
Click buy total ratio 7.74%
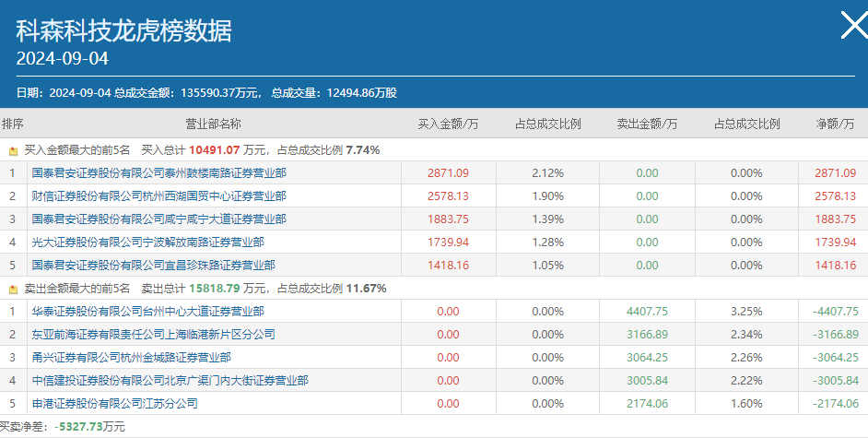(363, 150)
